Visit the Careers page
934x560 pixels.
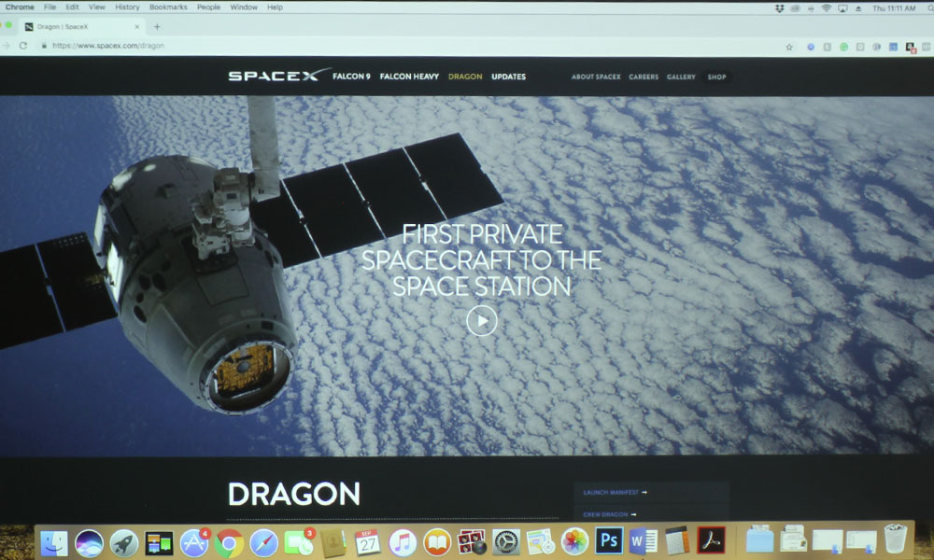pyautogui.click(x=644, y=77)
